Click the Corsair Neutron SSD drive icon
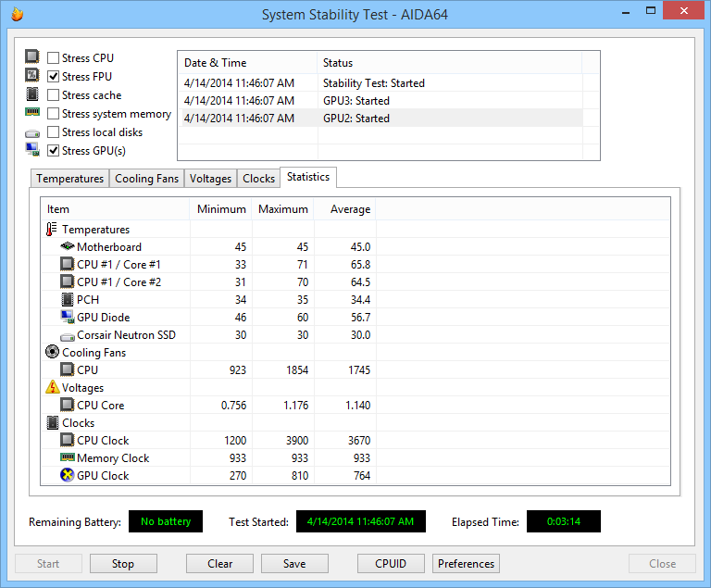Image resolution: width=711 pixels, height=588 pixels. [67, 335]
